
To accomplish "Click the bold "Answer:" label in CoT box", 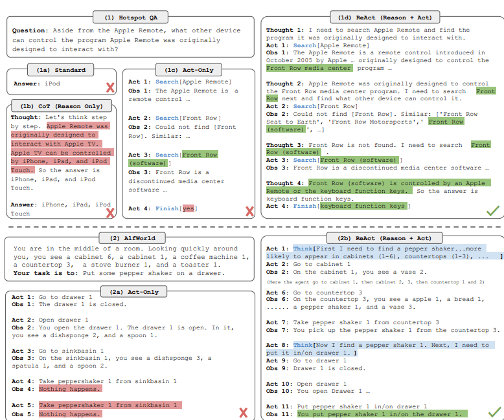I will 24,204.
